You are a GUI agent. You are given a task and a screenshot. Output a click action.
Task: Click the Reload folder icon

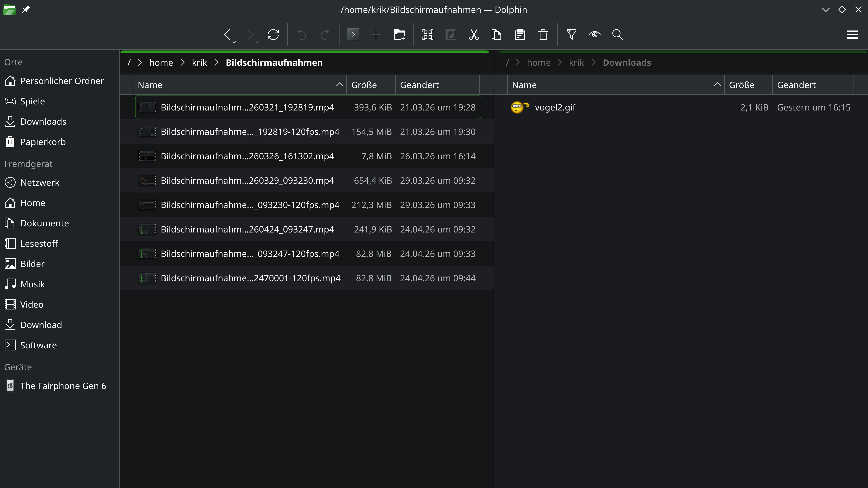click(x=273, y=34)
